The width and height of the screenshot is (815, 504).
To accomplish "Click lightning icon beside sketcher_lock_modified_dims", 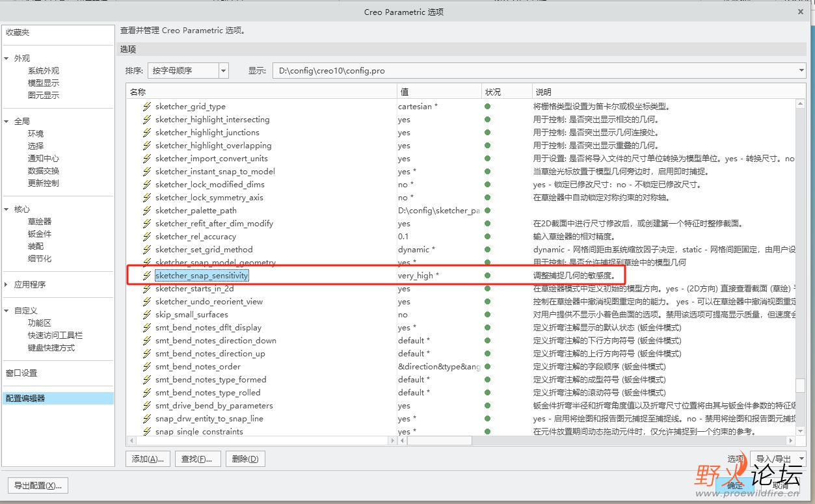I will (x=147, y=185).
